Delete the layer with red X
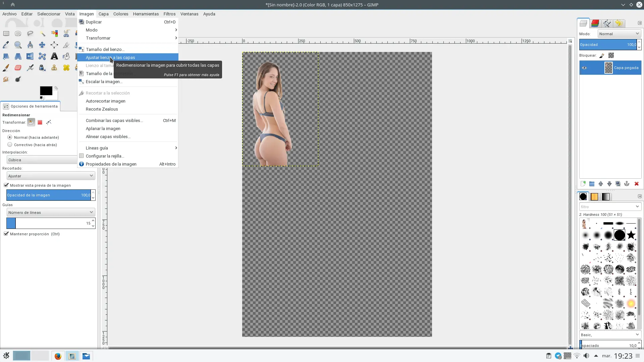Screen dimensions: 644x362 coord(636,184)
